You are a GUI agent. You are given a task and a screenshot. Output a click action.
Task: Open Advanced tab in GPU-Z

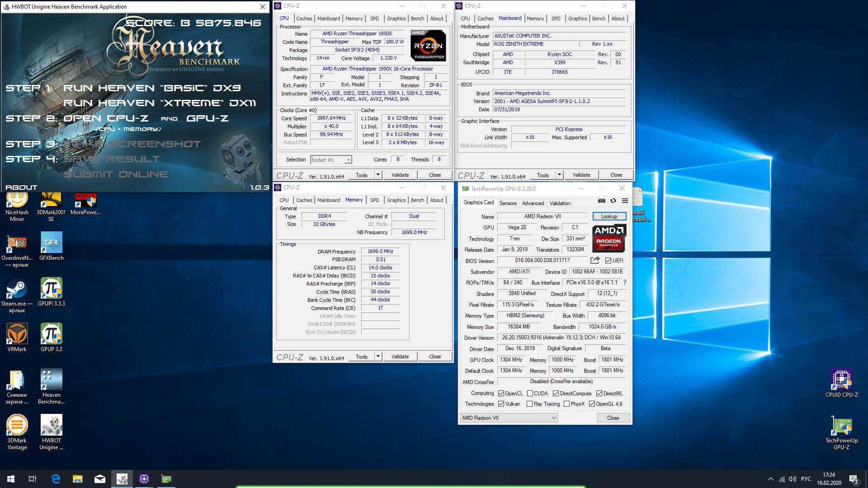(x=533, y=203)
